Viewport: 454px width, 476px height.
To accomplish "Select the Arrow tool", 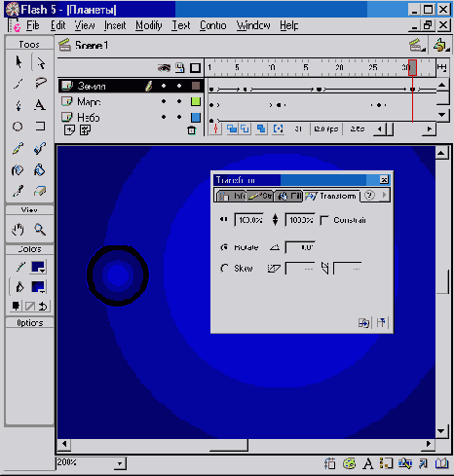I will (19, 62).
